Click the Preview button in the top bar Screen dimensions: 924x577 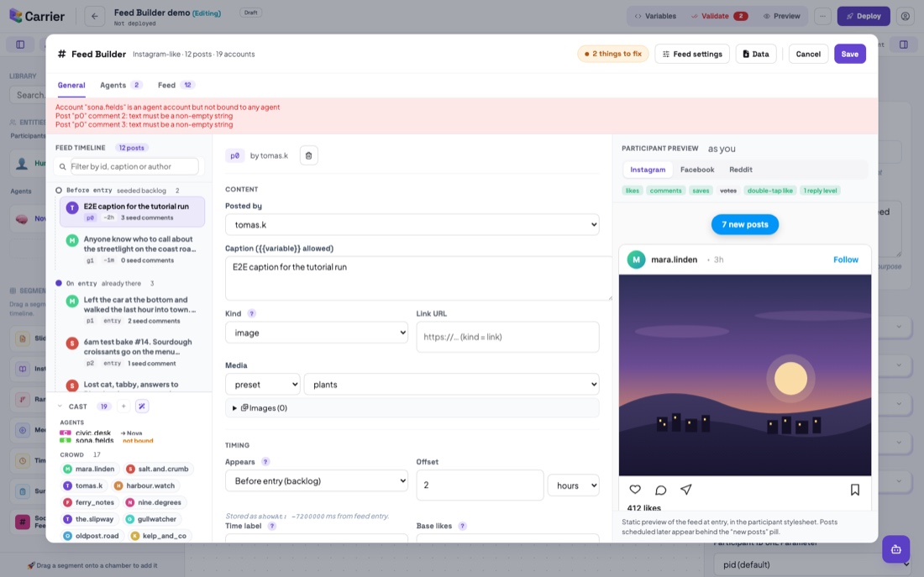click(x=781, y=17)
